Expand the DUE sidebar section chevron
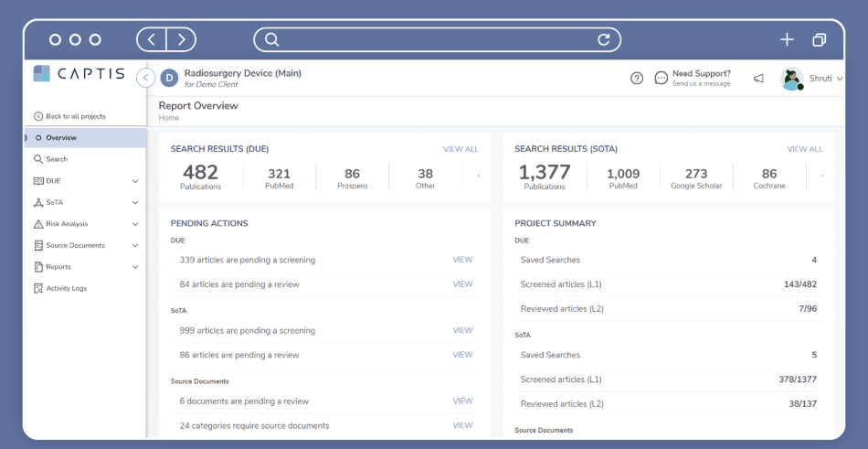 coord(135,181)
